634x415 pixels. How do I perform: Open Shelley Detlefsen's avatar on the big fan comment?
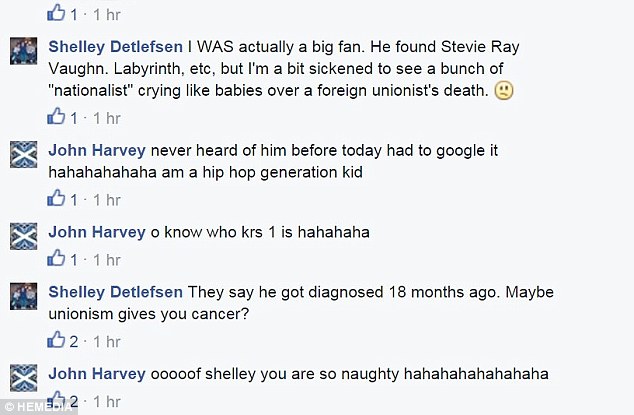click(23, 51)
